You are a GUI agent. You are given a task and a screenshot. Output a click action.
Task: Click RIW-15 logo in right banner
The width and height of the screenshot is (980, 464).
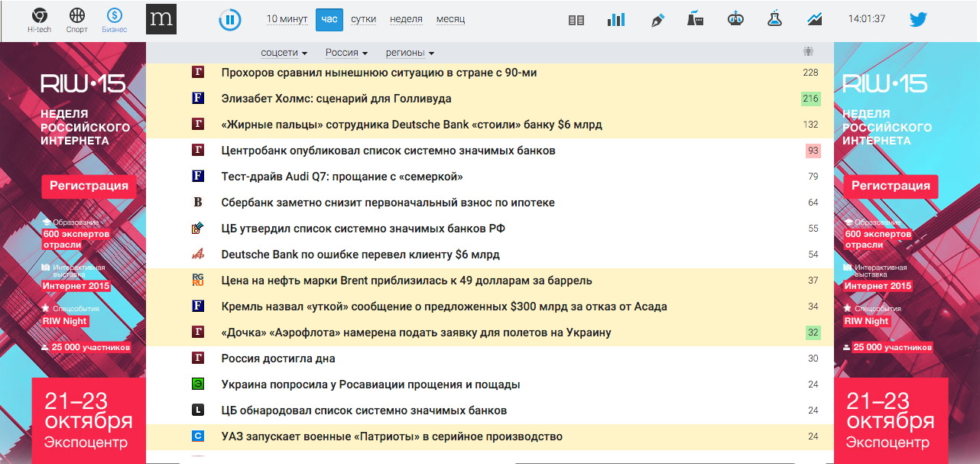(x=884, y=83)
